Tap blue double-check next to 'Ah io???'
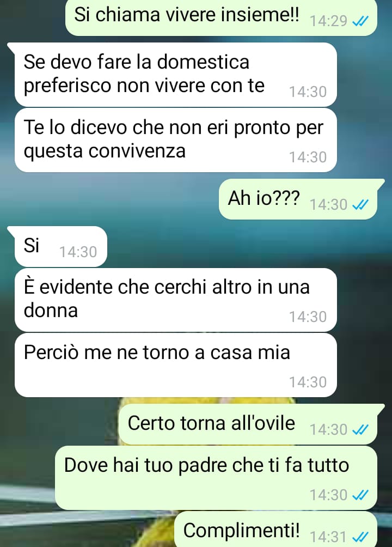Viewport: 392px width, 547px height. 360,205
